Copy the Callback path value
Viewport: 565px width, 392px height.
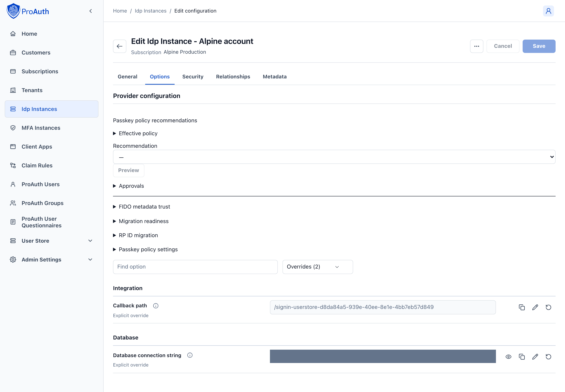pyautogui.click(x=522, y=307)
